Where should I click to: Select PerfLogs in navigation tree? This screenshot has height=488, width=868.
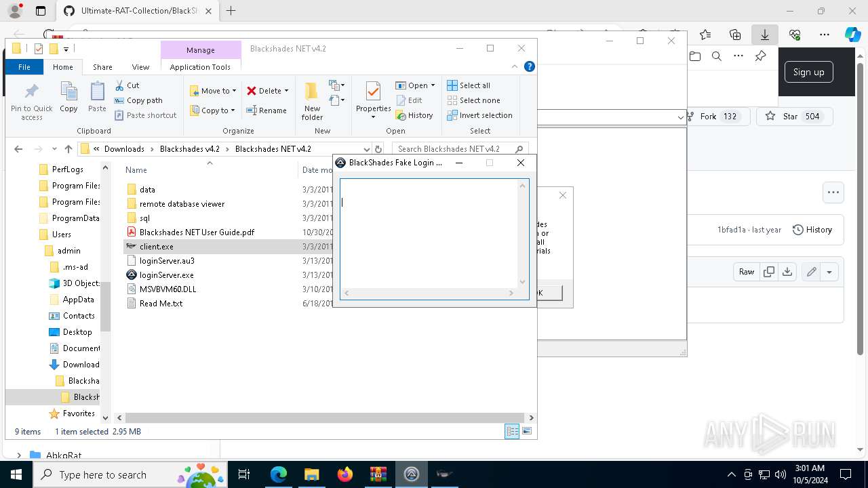(67, 169)
